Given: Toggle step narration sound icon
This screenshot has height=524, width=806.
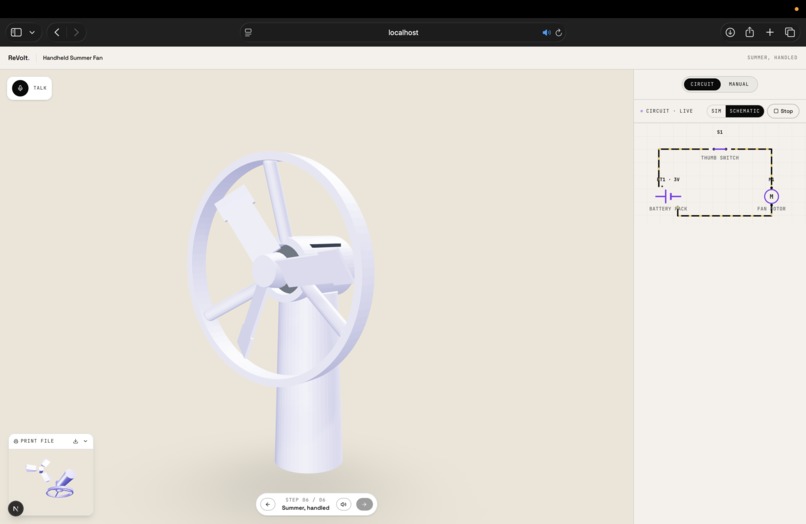Looking at the screenshot, I should [x=343, y=504].
